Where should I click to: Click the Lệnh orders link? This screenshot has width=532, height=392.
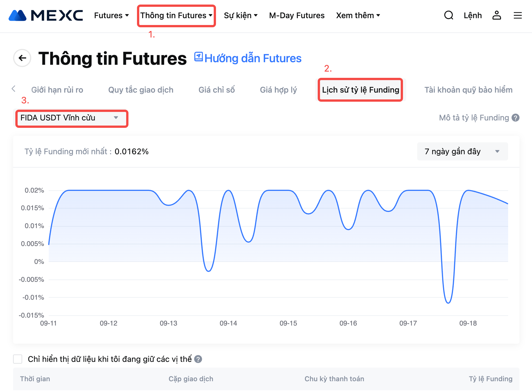click(x=473, y=16)
